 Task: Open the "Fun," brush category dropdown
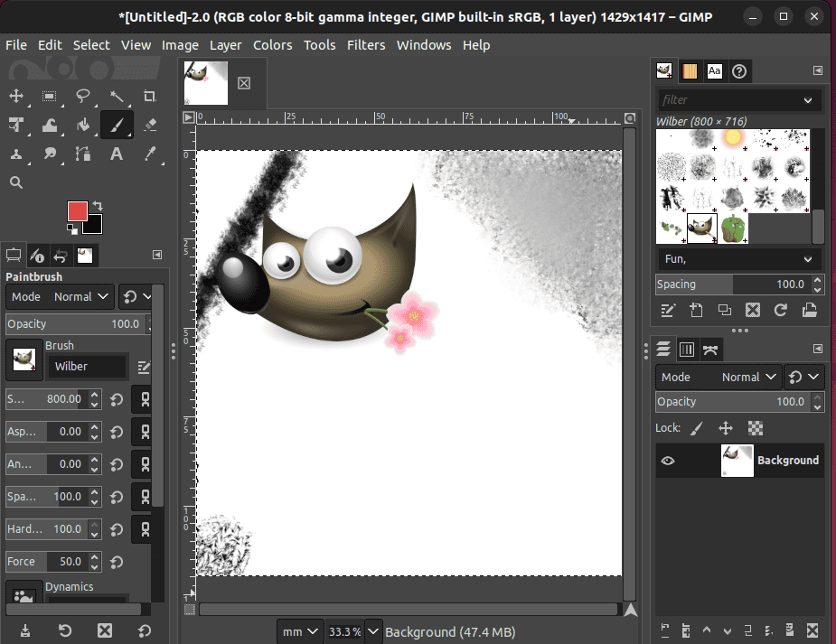[x=737, y=259]
